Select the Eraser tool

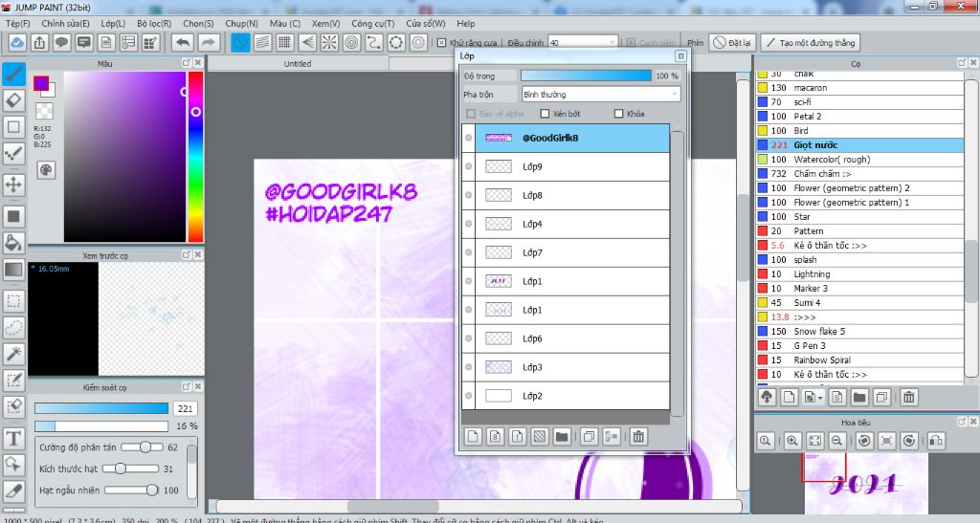(x=13, y=99)
